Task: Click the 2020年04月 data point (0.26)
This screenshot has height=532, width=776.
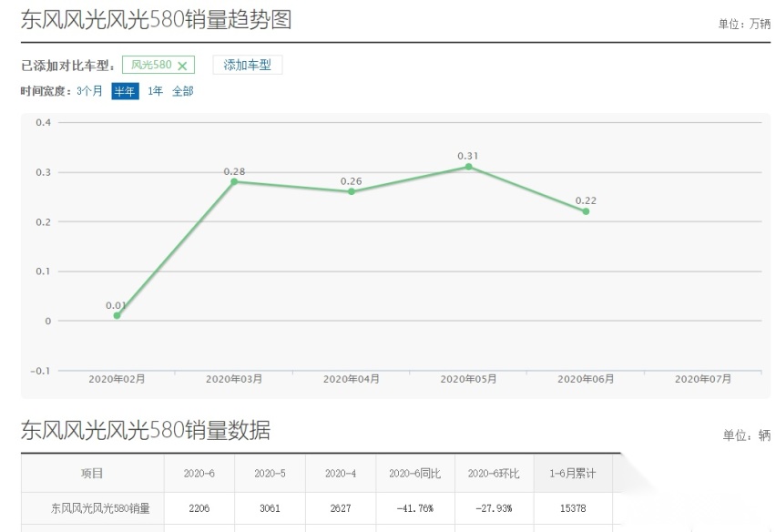Action: click(x=352, y=191)
